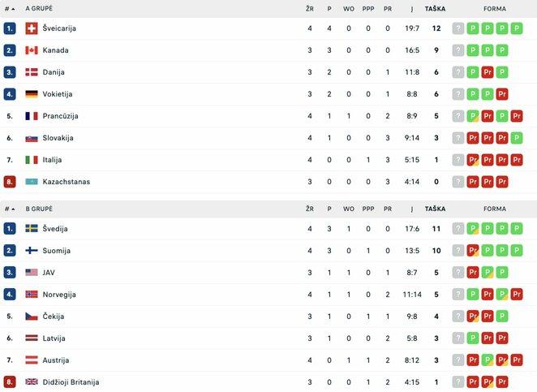Click the red Pr form badge in Čekija row
Screen dimensions: 537x392
pyautogui.click(x=473, y=317)
